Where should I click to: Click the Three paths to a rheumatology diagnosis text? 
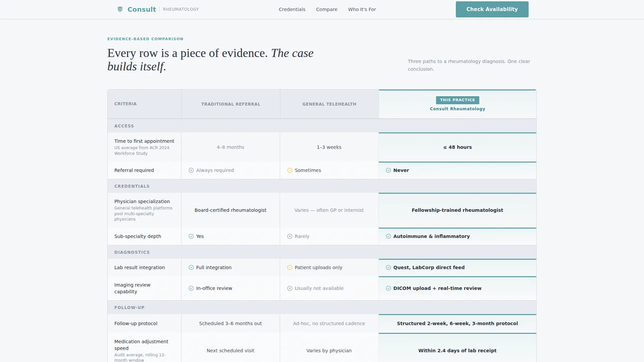click(469, 65)
